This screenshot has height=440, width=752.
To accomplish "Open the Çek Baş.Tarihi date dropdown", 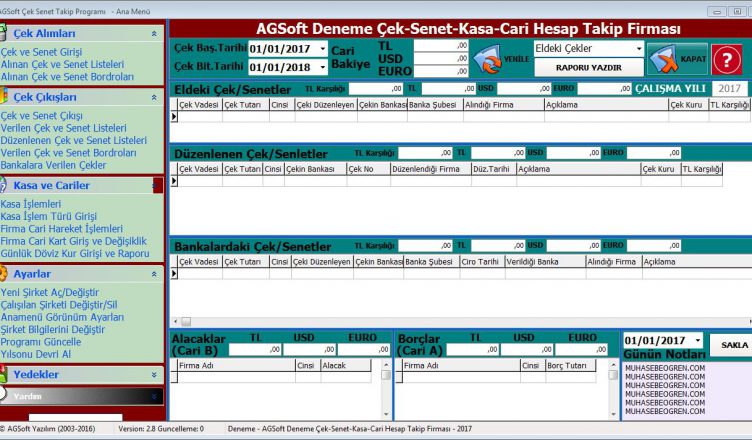I will point(323,49).
